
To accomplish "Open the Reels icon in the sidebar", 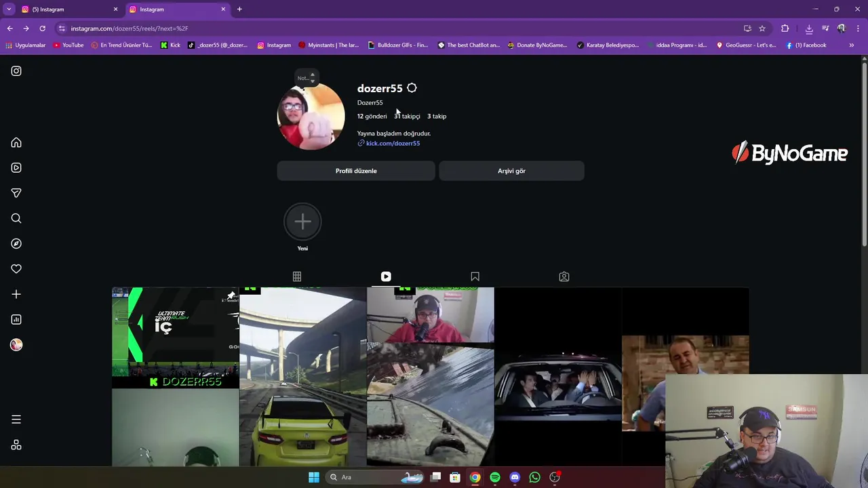I will pos(16,168).
